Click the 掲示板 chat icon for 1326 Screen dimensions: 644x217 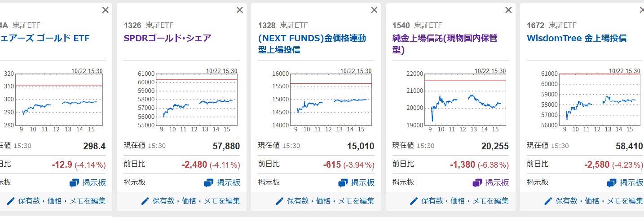[x=208, y=183]
